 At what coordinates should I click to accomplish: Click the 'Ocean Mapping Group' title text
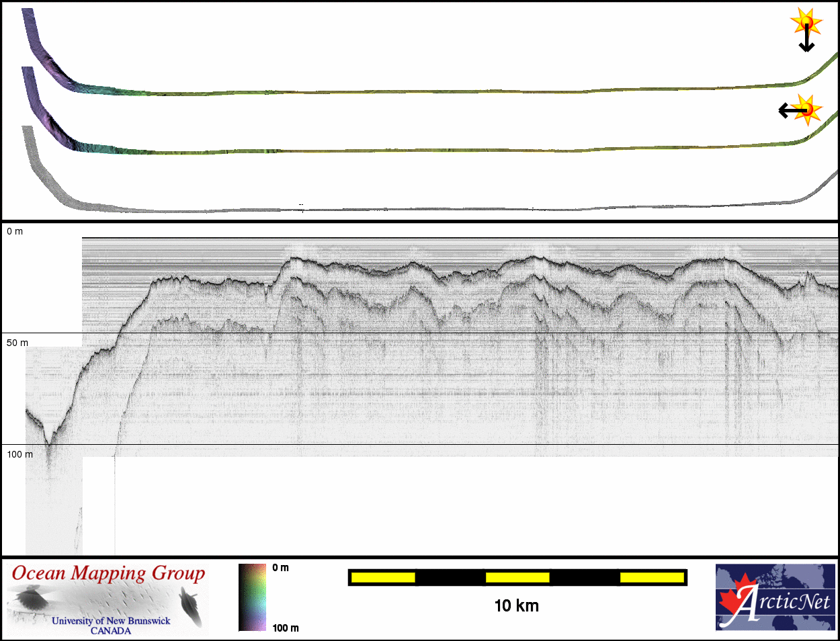pos(108,574)
